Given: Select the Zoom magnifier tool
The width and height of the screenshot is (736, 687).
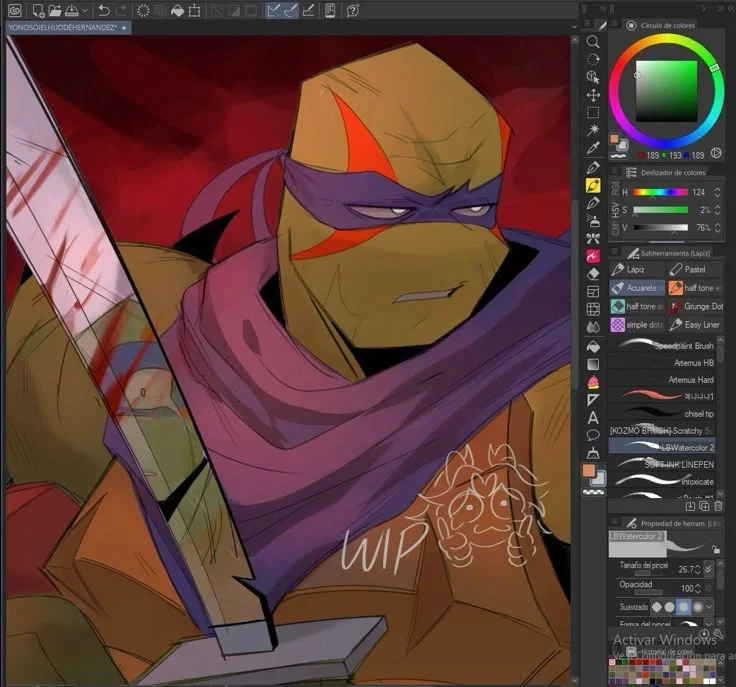Looking at the screenshot, I should (593, 42).
